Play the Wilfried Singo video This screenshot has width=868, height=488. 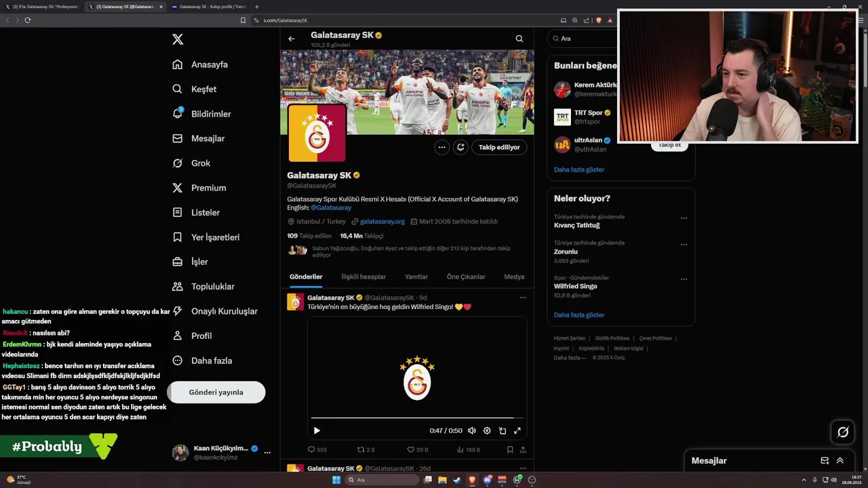pos(317,430)
